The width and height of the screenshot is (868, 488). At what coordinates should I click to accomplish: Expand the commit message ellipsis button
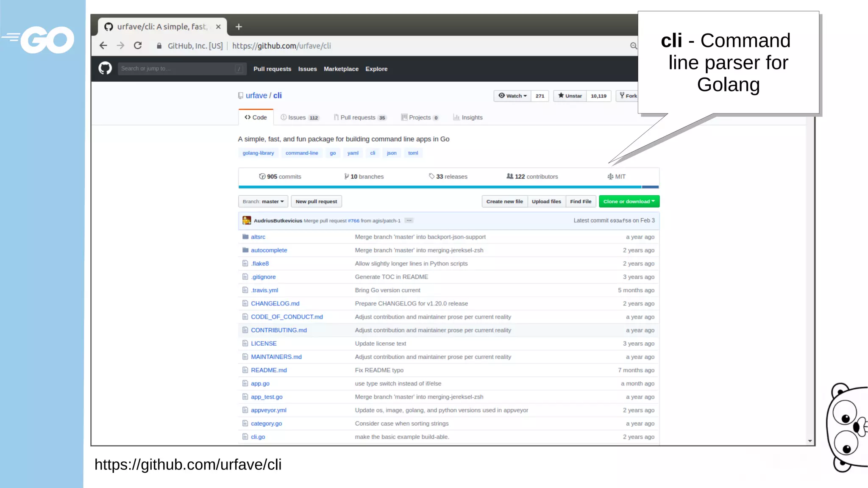click(409, 220)
